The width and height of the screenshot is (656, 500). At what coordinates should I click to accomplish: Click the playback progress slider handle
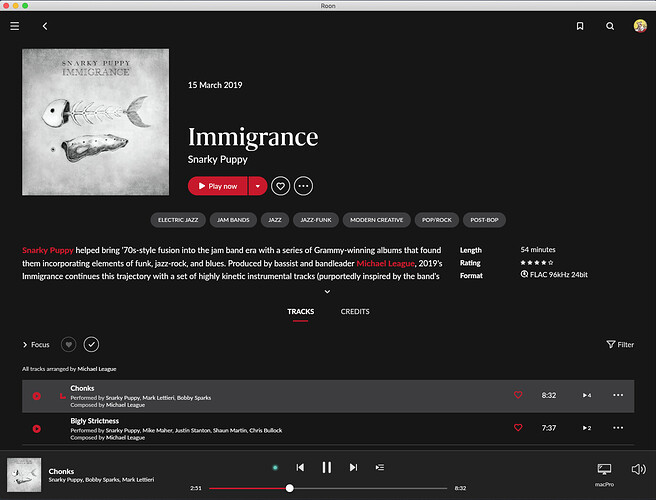[x=290, y=488]
